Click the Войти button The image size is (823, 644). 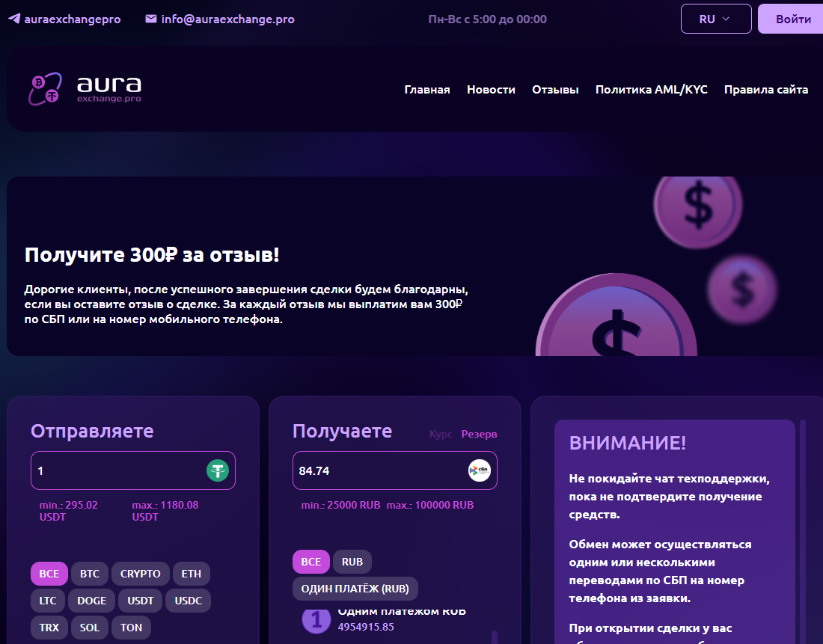click(x=795, y=18)
